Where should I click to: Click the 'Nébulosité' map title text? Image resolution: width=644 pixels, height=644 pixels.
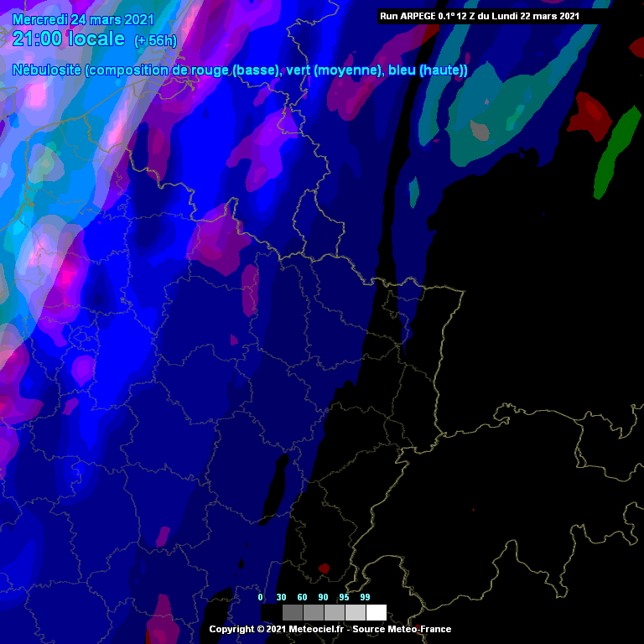coord(47,70)
